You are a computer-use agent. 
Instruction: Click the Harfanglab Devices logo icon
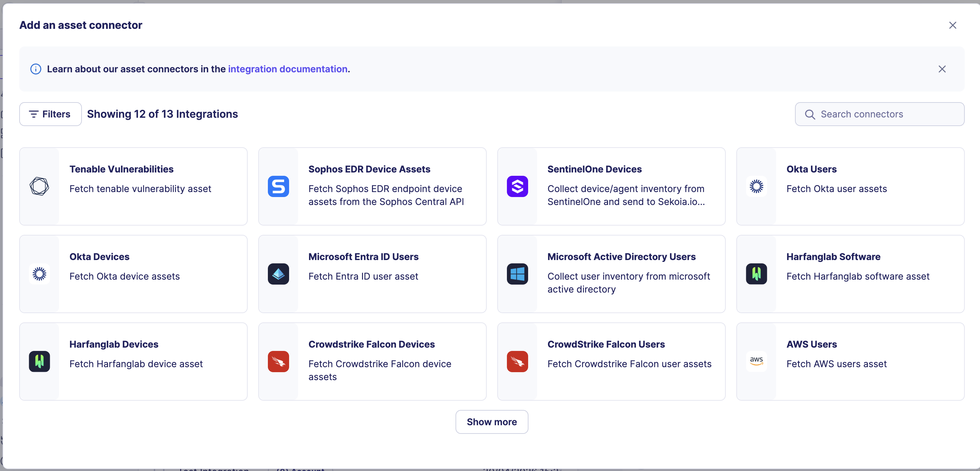(x=39, y=361)
